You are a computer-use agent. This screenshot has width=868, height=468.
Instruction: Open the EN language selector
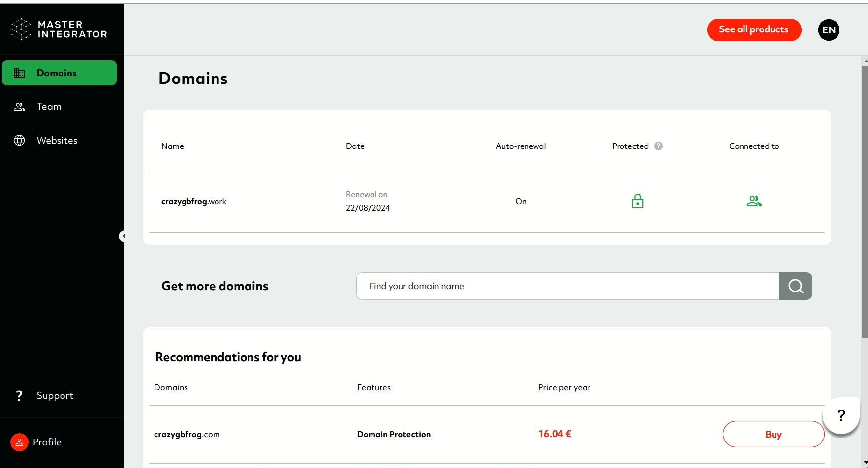[x=829, y=30]
